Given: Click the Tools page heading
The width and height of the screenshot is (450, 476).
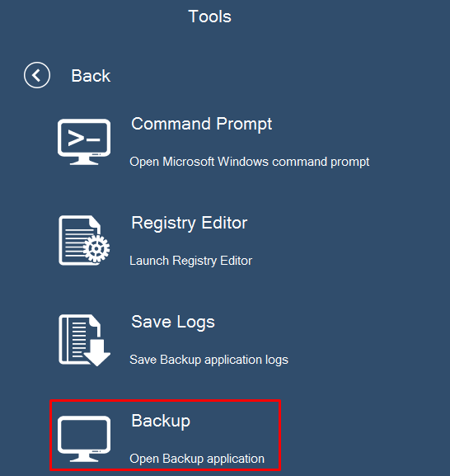Looking at the screenshot, I should click(209, 16).
